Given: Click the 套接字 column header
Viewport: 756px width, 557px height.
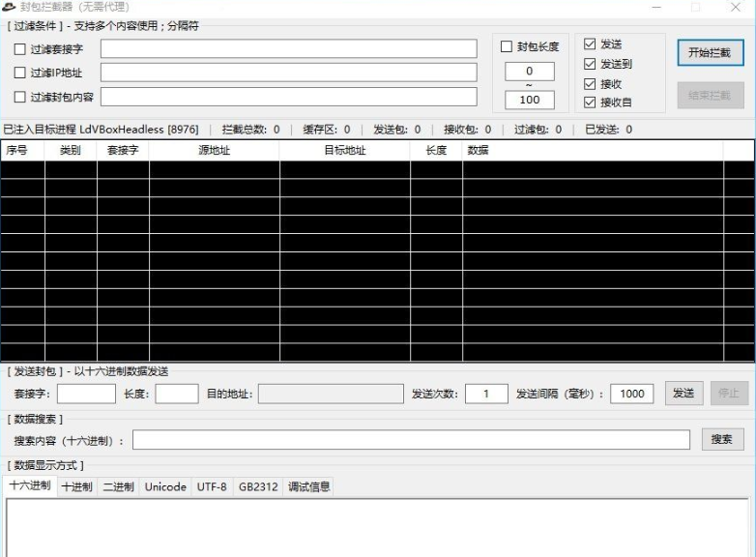Looking at the screenshot, I should click(x=123, y=151).
